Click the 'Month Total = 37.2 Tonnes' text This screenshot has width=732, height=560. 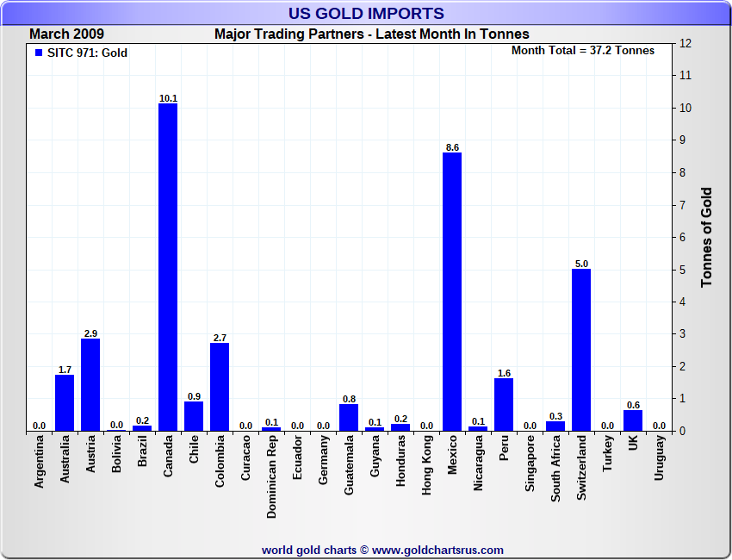tap(583, 51)
